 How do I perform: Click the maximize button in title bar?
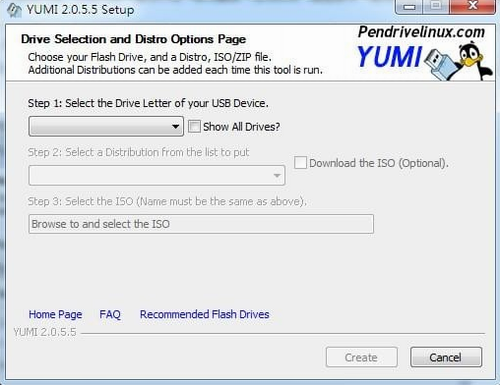pyautogui.click(x=436, y=7)
